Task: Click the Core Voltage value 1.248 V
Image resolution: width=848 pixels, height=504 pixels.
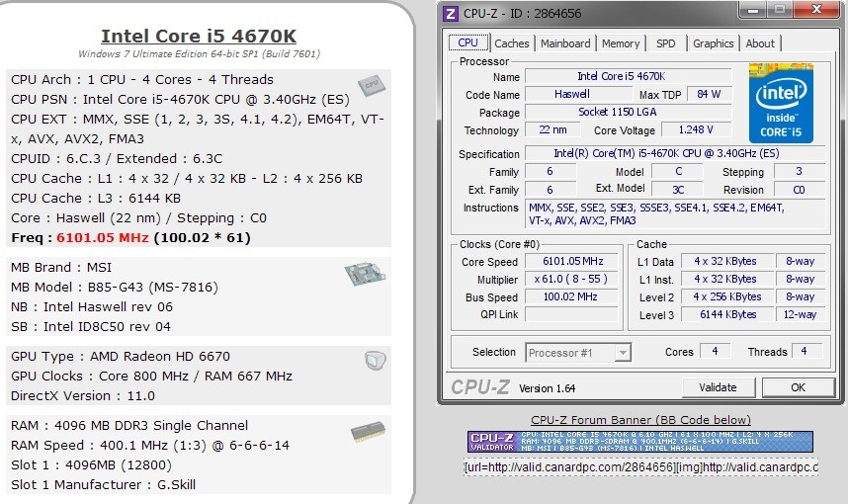Action: 697,129
